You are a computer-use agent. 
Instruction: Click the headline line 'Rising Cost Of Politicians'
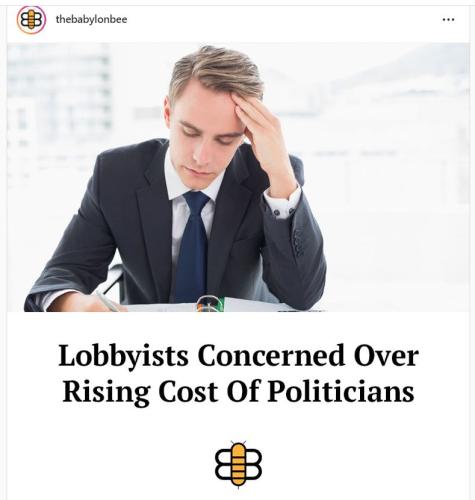[238, 391]
